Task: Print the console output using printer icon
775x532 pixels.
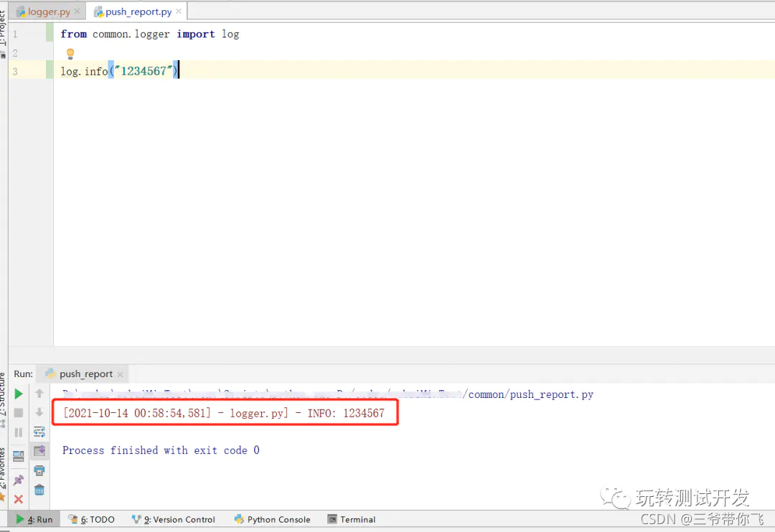Action: [39, 470]
